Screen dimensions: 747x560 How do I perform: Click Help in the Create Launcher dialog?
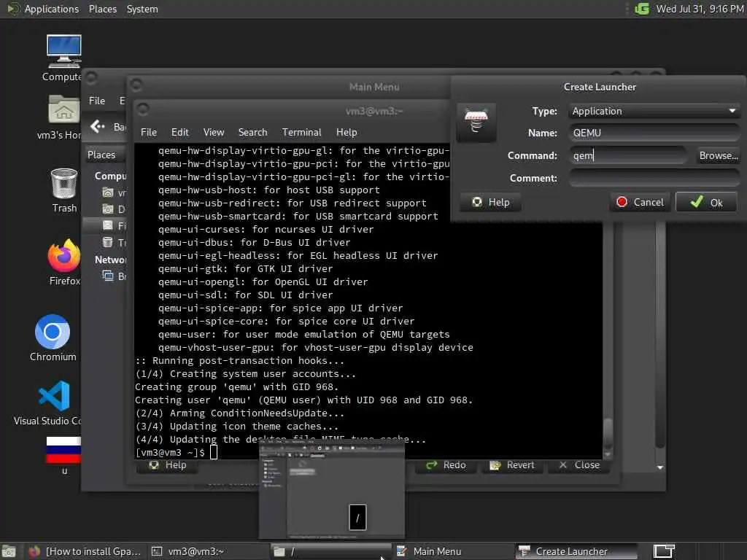point(491,203)
